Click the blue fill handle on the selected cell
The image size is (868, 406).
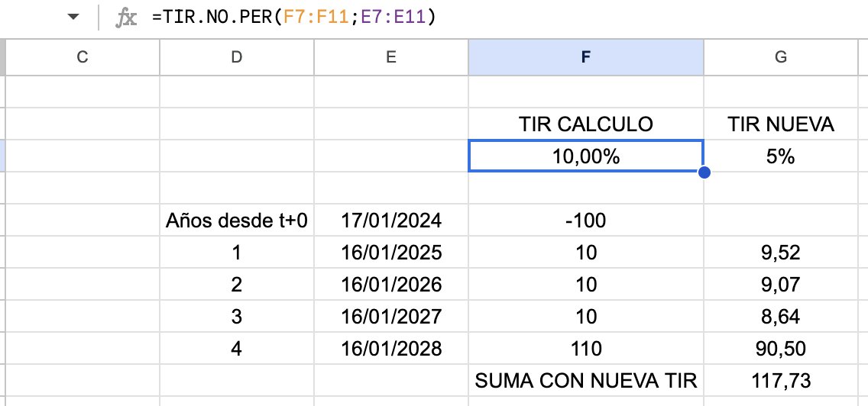[x=704, y=172]
